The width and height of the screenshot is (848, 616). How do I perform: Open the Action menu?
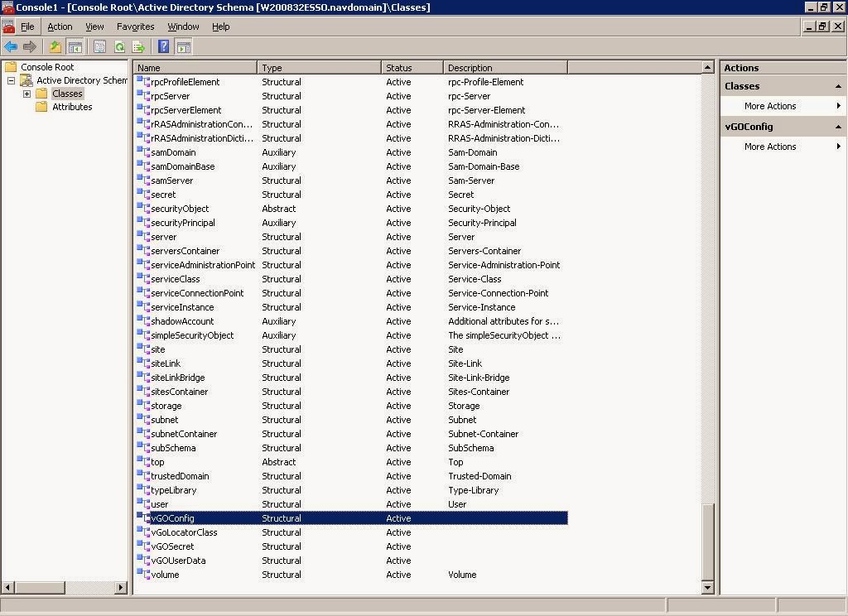pyautogui.click(x=60, y=26)
